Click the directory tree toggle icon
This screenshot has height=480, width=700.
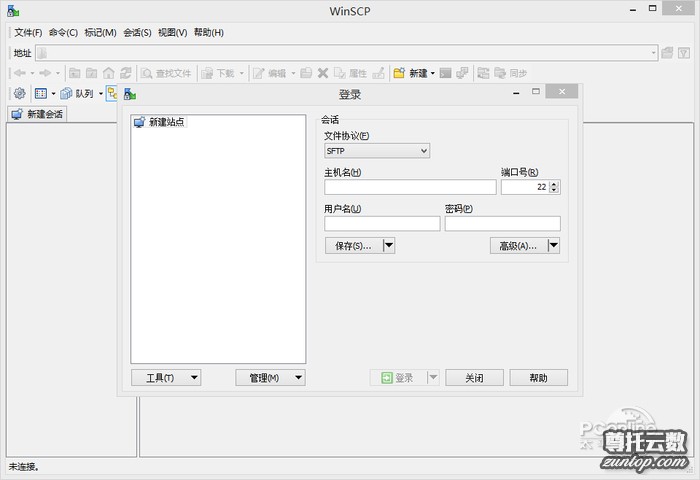(x=111, y=93)
